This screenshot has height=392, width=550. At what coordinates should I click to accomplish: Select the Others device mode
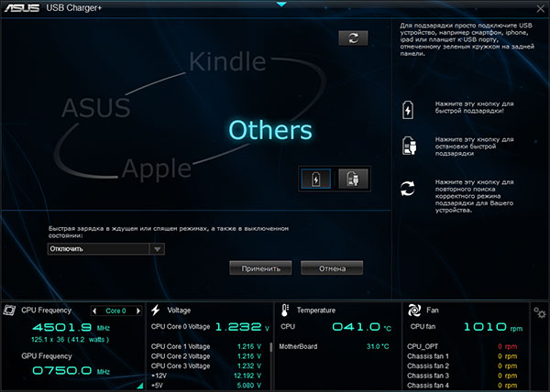pos(270,130)
